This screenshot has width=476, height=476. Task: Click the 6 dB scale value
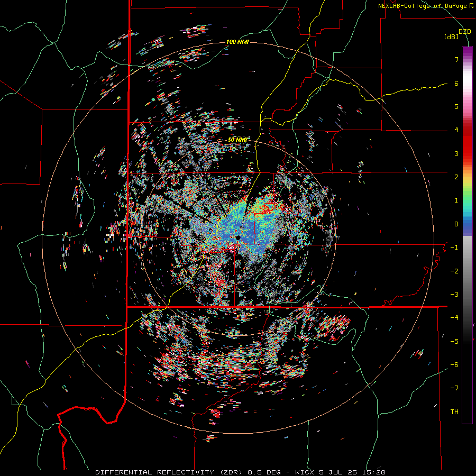[x=456, y=83]
